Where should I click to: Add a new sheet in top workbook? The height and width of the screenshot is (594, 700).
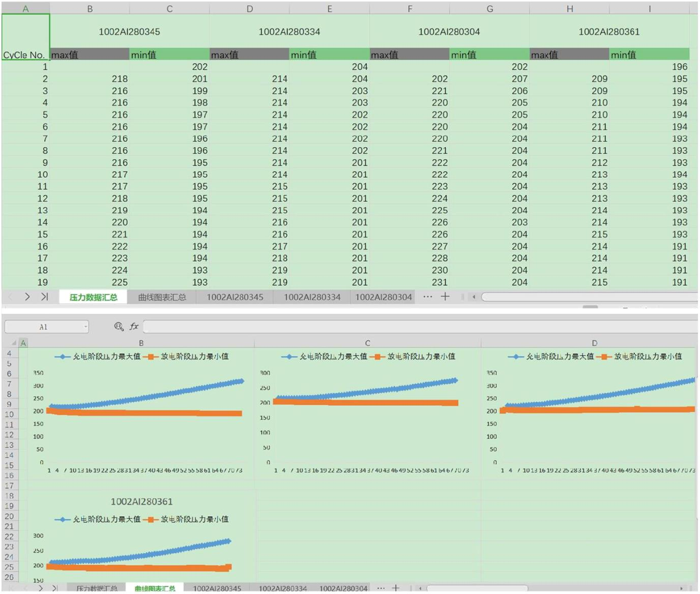click(x=445, y=297)
